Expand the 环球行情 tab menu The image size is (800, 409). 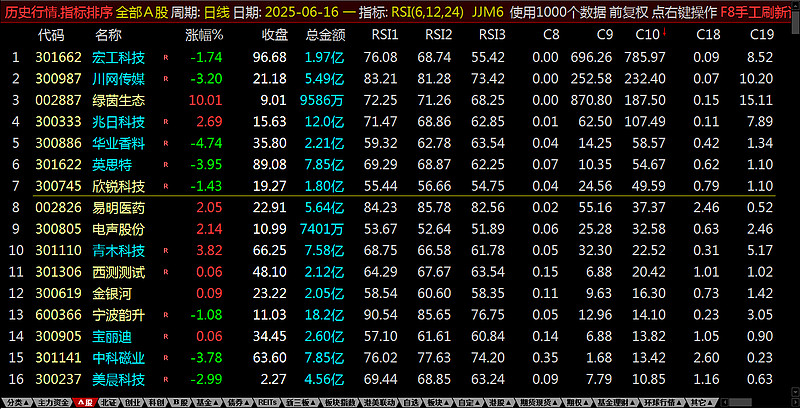pyautogui.click(x=662, y=402)
